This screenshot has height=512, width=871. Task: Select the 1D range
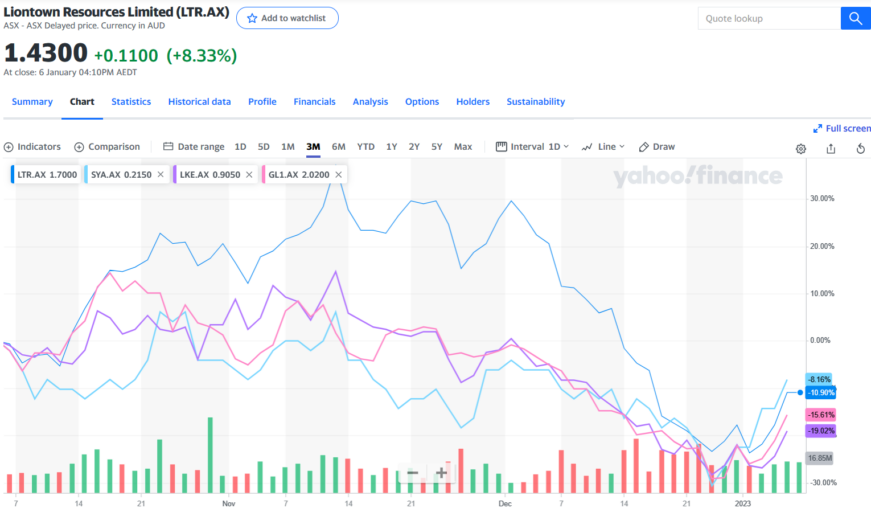(240, 147)
